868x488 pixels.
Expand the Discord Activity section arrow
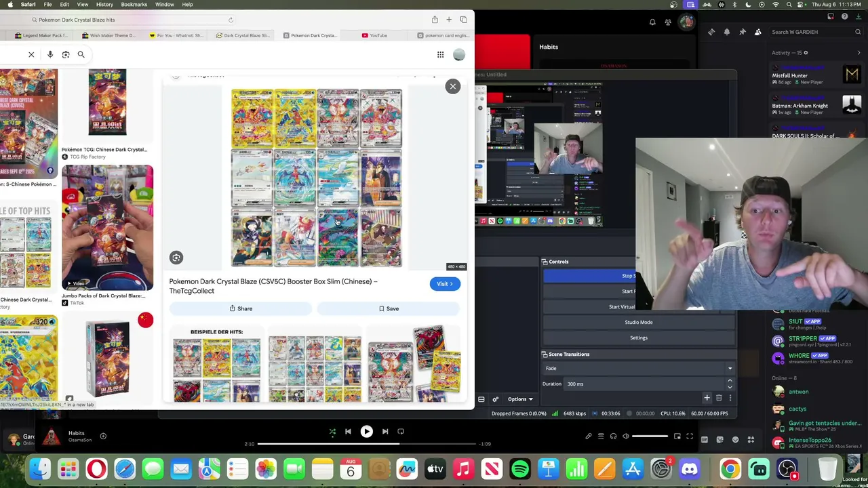859,53
